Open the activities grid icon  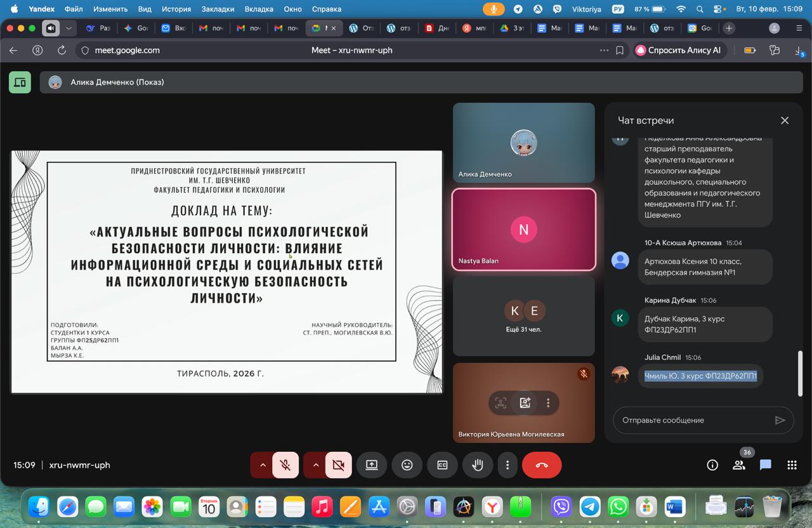click(x=792, y=465)
